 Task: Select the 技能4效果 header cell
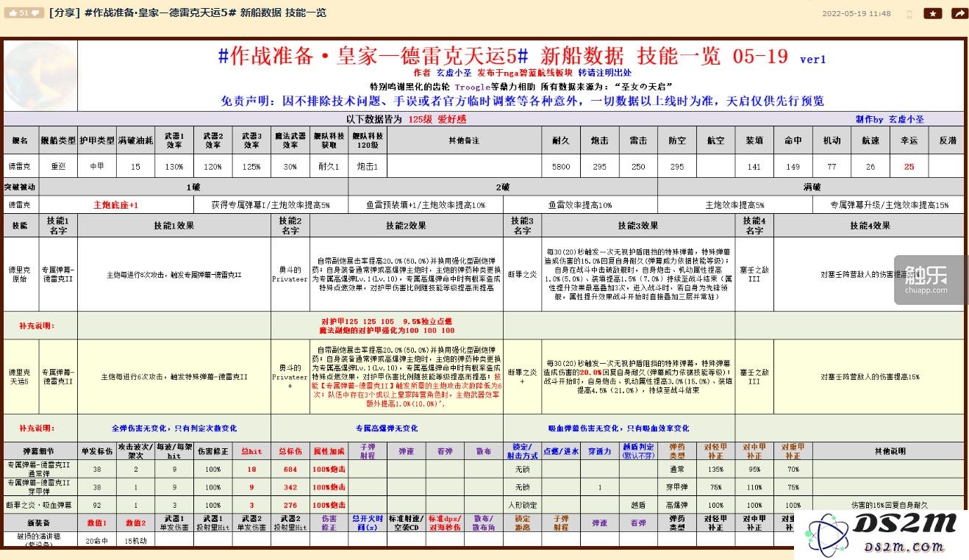tap(870, 226)
